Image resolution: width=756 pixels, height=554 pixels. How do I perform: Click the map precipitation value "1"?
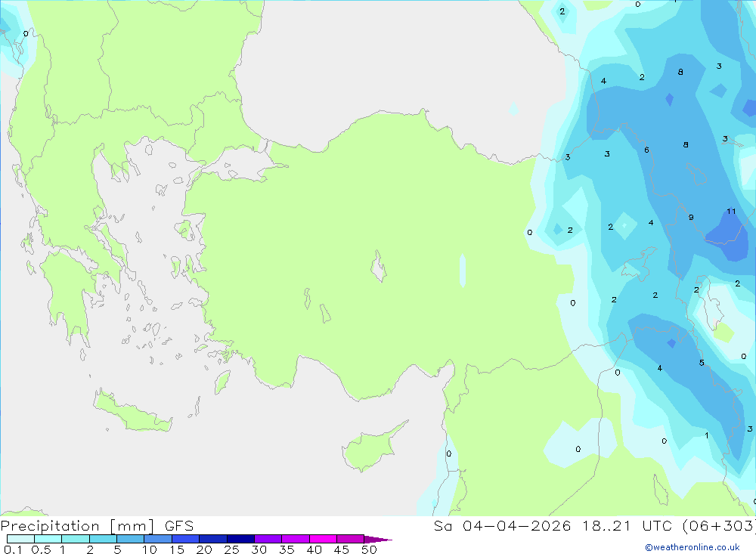coord(706,435)
